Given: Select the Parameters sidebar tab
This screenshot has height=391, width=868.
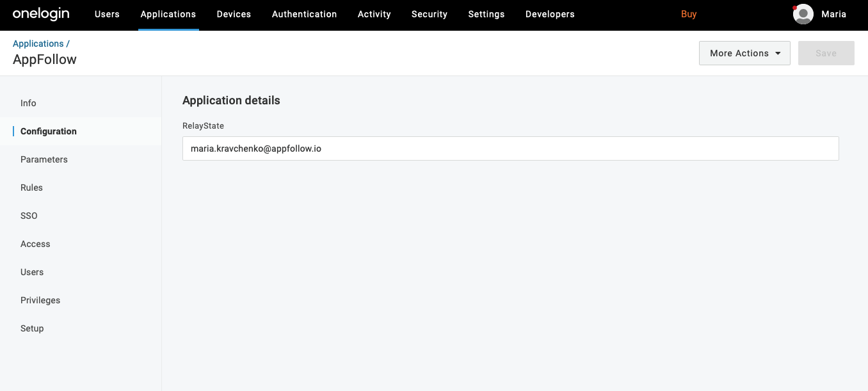Looking at the screenshot, I should coord(81,159).
